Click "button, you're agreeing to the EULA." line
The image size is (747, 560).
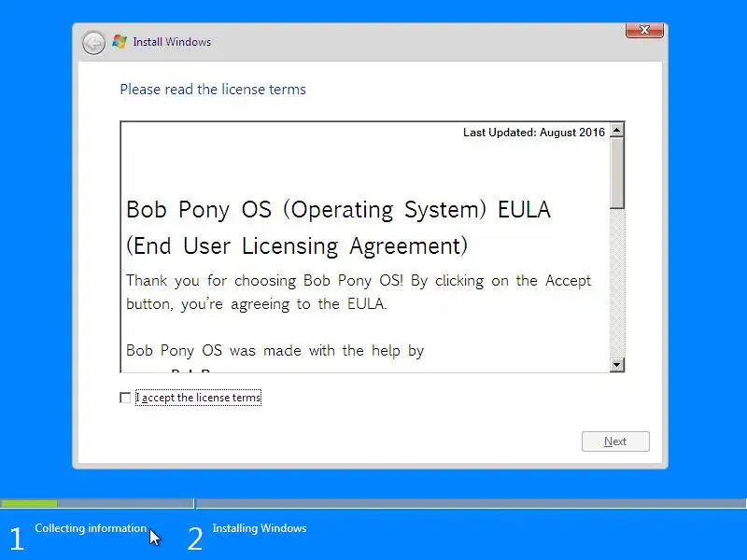point(256,304)
